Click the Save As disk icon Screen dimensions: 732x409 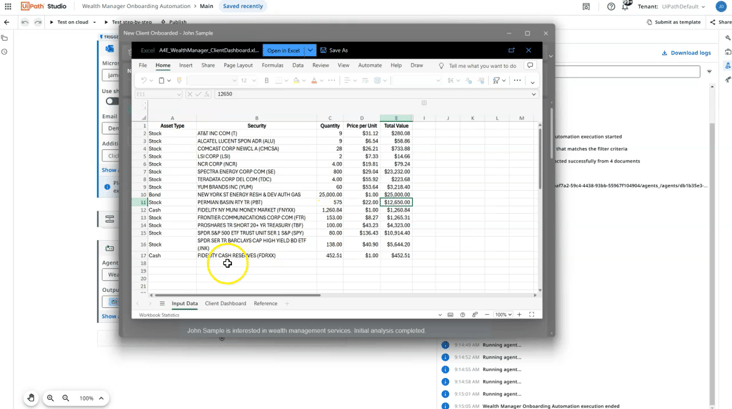[323, 50]
